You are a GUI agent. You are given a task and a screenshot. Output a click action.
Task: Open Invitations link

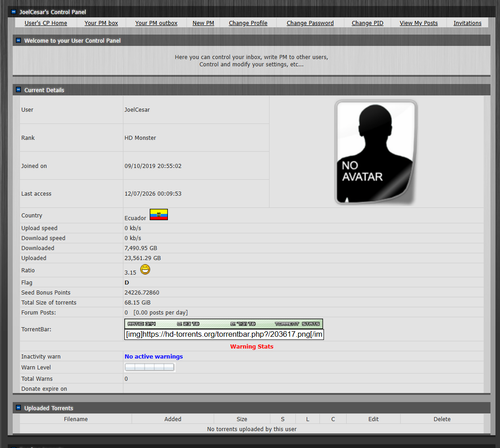467,23
